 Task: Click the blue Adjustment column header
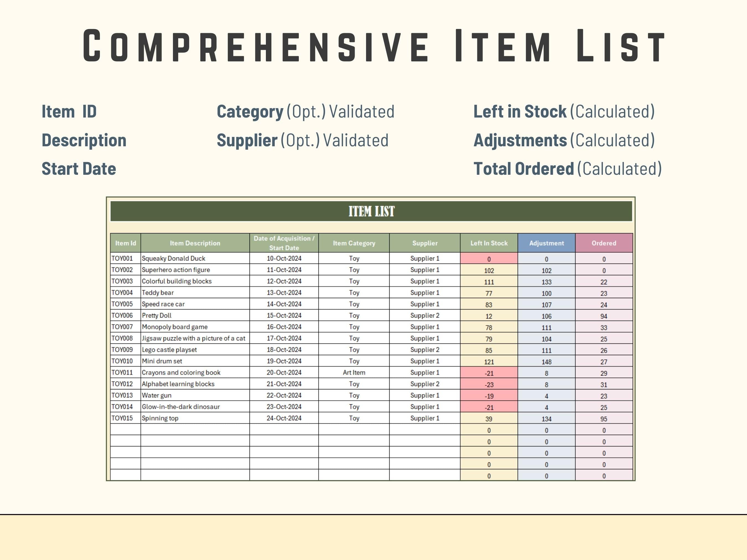click(x=546, y=243)
